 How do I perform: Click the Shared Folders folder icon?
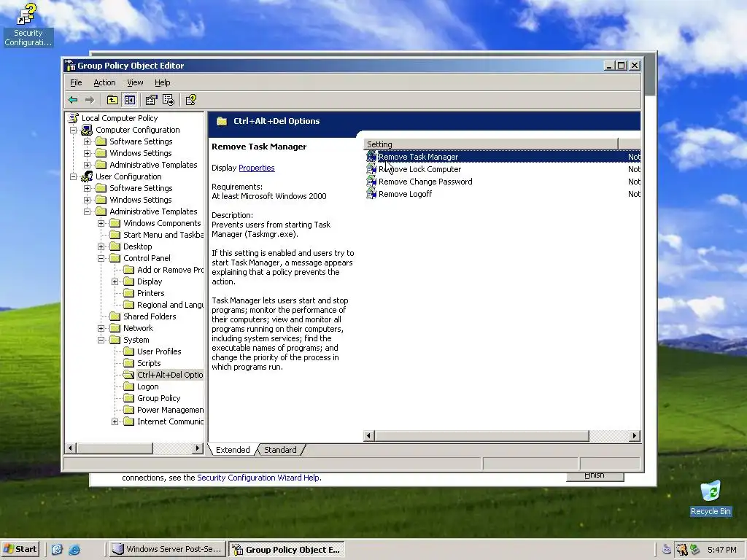coord(115,316)
